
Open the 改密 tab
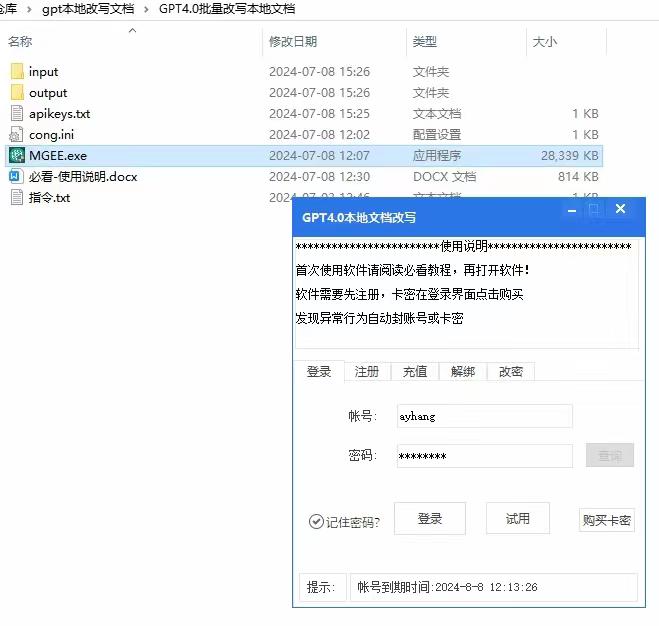[x=511, y=372]
